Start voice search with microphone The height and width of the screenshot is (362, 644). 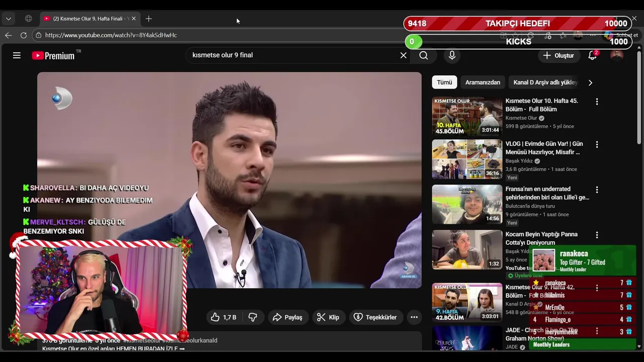coord(452,55)
